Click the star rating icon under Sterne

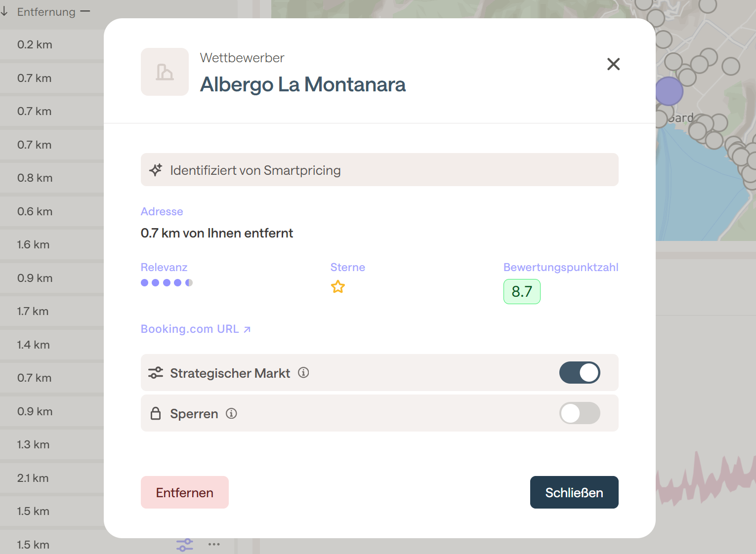tap(338, 286)
